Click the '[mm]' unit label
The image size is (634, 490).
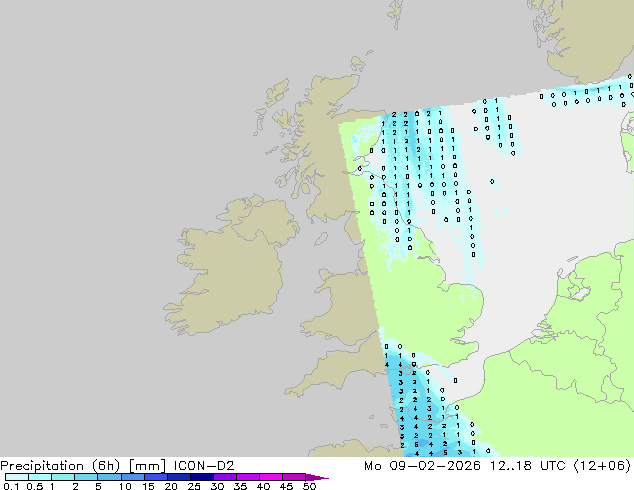(147, 466)
